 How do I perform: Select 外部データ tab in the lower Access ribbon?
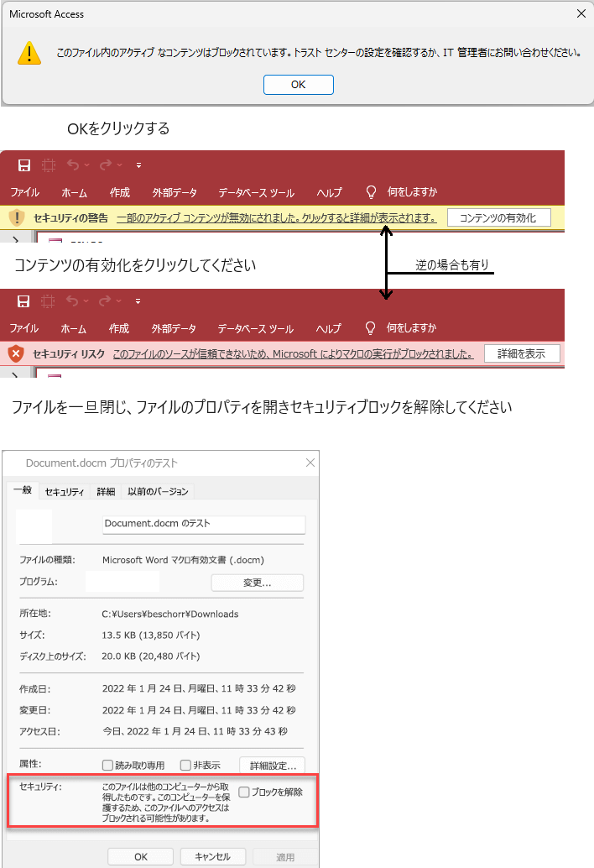175,328
